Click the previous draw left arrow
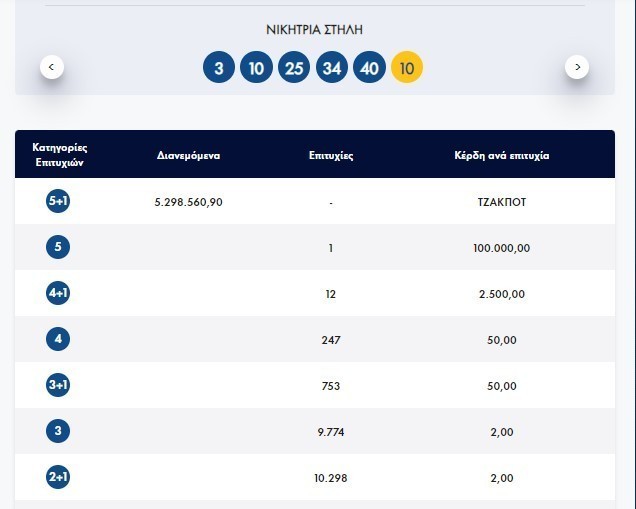636x509 pixels. click(52, 67)
